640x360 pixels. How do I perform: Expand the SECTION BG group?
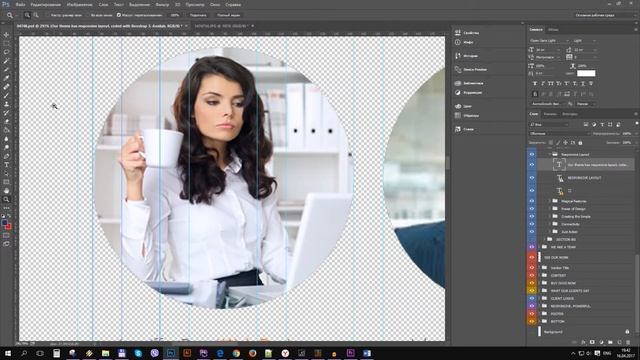pos(544,240)
